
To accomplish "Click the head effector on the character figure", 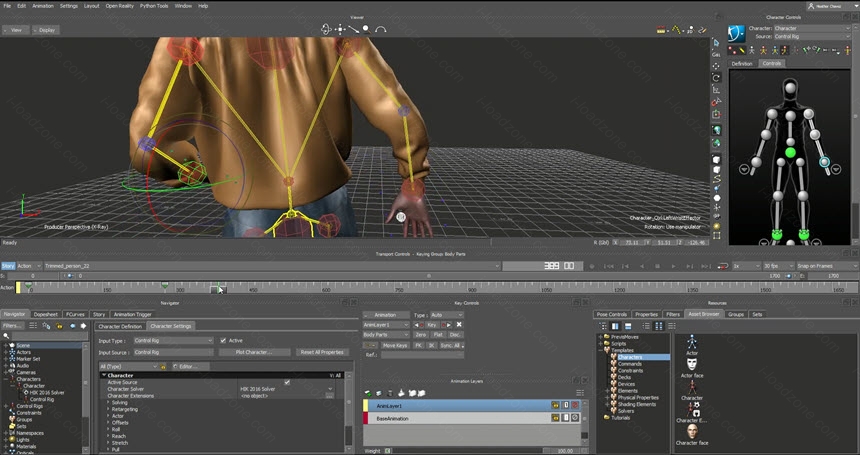I will 790,88.
